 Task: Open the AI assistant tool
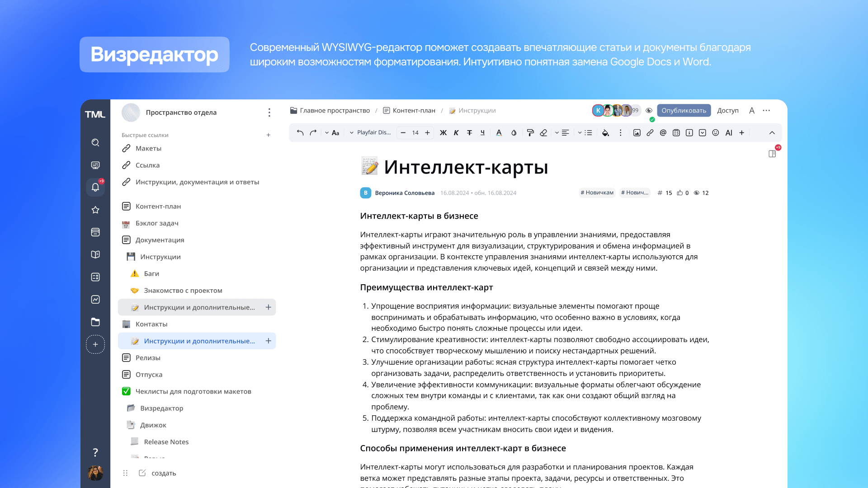728,133
